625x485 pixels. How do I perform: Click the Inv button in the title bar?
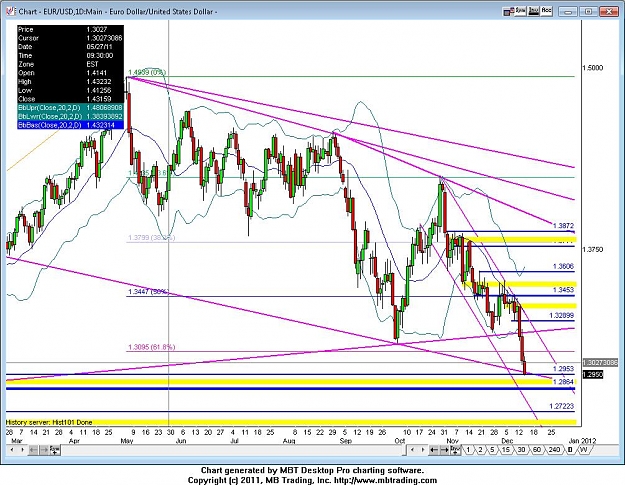point(533,11)
